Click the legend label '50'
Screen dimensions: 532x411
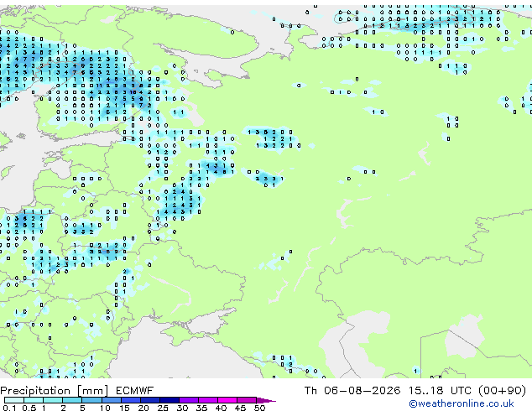[259, 408]
